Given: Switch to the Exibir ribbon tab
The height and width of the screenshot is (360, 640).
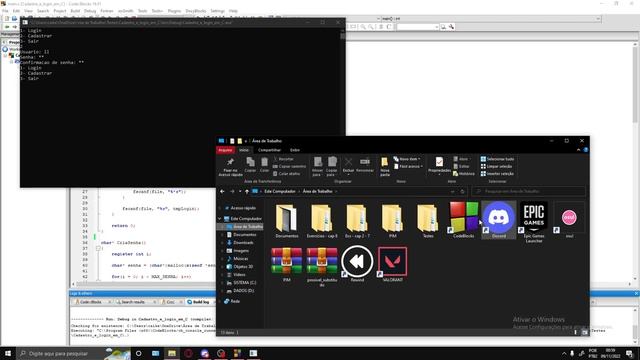Looking at the screenshot, I should [x=295, y=150].
